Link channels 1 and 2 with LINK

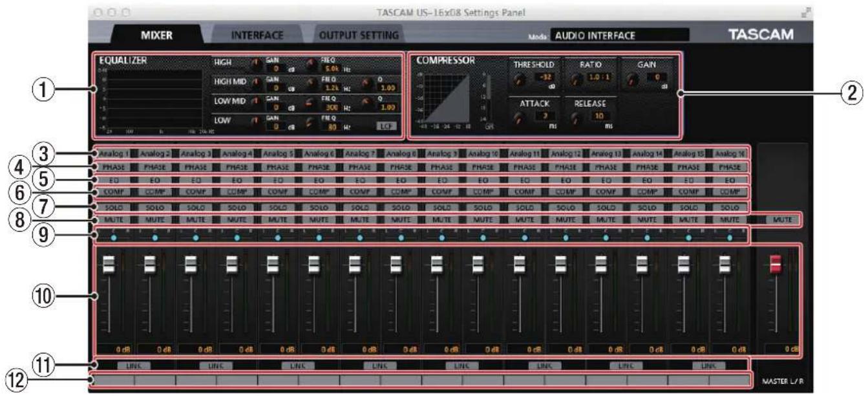pyautogui.click(x=134, y=366)
